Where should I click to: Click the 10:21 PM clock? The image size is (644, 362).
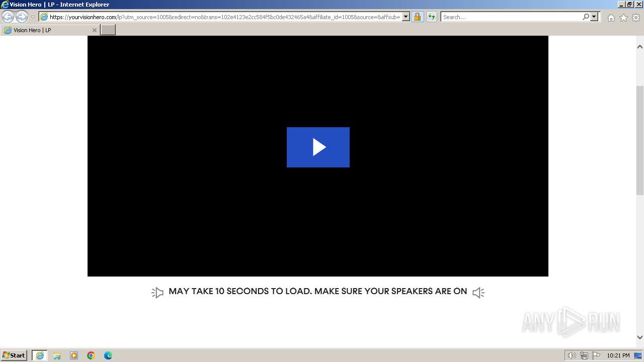(618, 355)
